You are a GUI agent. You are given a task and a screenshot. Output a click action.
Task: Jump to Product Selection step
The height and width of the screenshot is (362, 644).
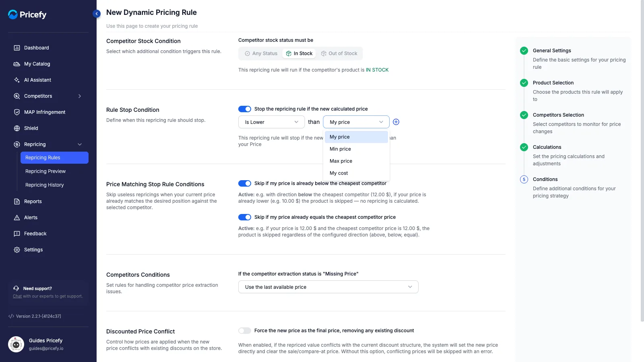click(553, 83)
